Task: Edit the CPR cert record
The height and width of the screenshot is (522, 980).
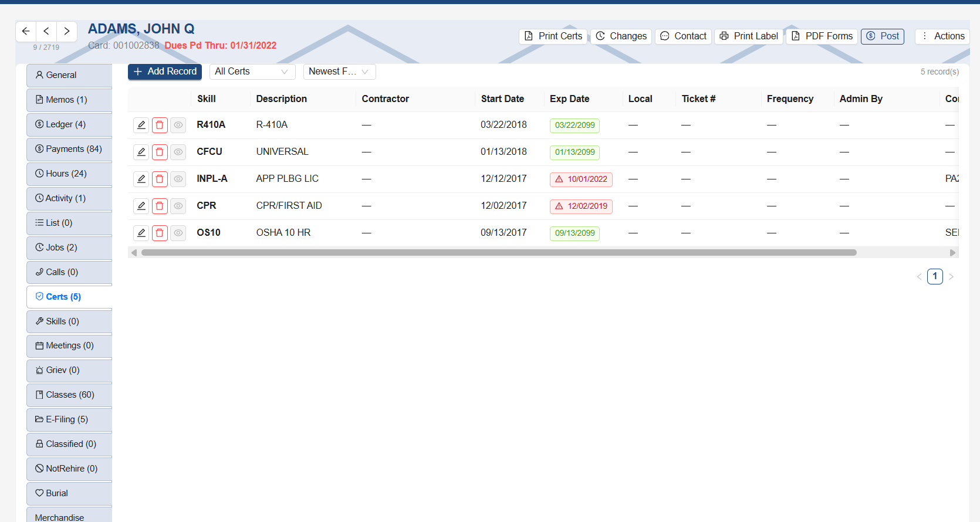Action: tap(141, 206)
